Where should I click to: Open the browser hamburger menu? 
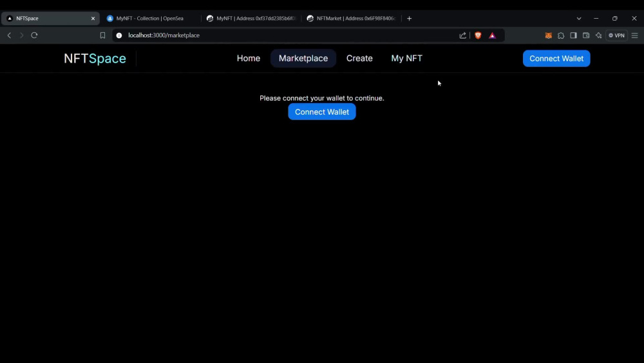634,35
